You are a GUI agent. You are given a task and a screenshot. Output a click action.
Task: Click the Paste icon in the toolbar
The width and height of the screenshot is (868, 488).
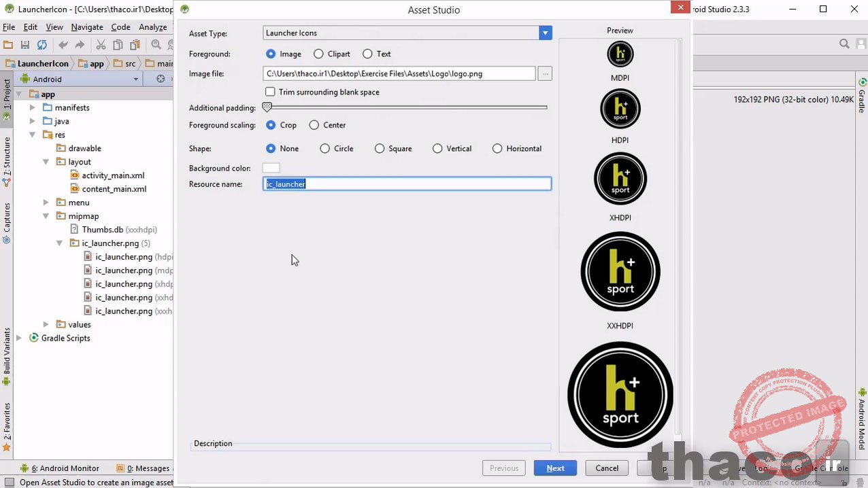(x=135, y=44)
